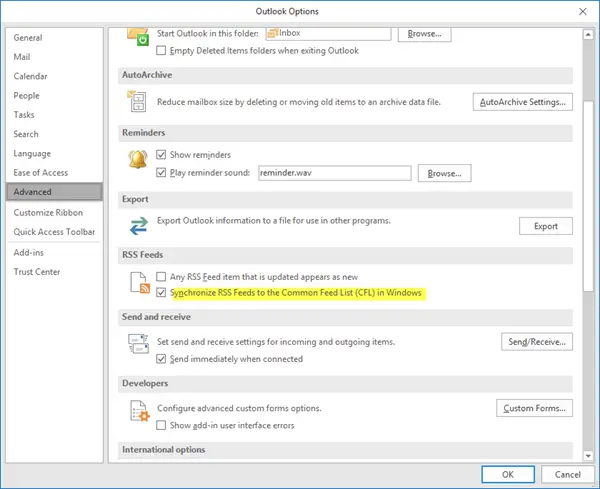Go to Add-ins category
This screenshot has width=600, height=489.
coord(54,253)
